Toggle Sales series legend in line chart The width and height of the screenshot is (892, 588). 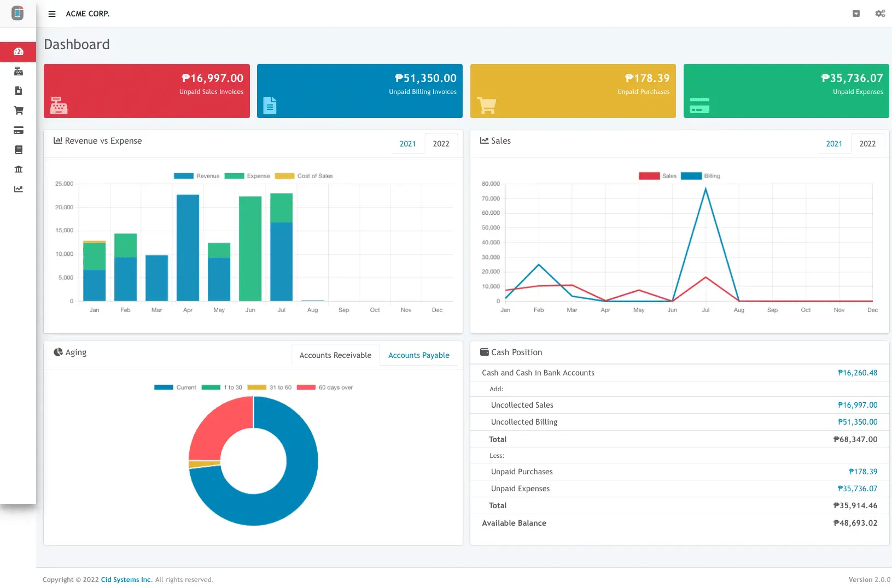pyautogui.click(x=657, y=176)
